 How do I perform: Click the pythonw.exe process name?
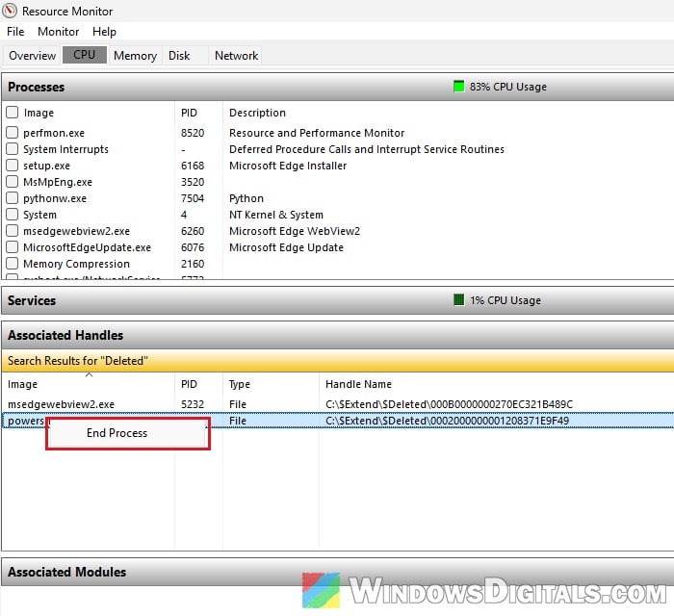coord(55,198)
